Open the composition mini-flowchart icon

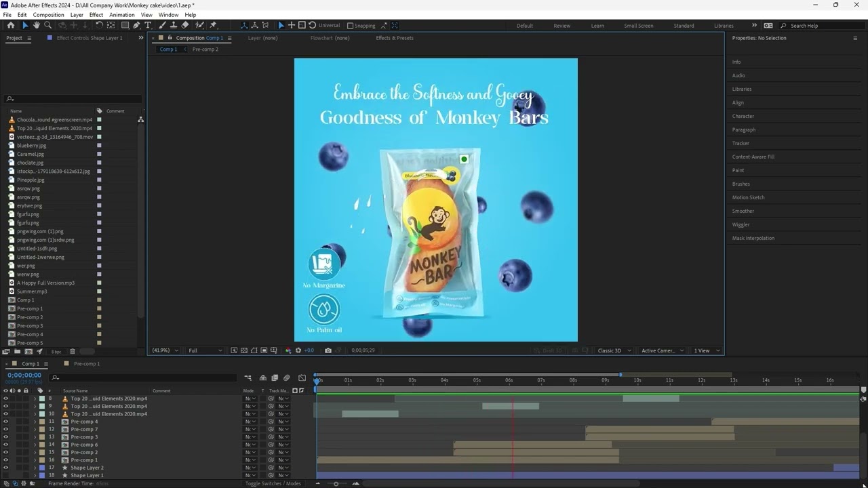[248, 378]
